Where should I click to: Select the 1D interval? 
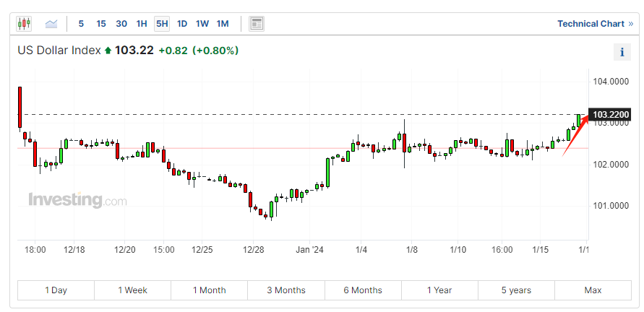[x=182, y=24]
